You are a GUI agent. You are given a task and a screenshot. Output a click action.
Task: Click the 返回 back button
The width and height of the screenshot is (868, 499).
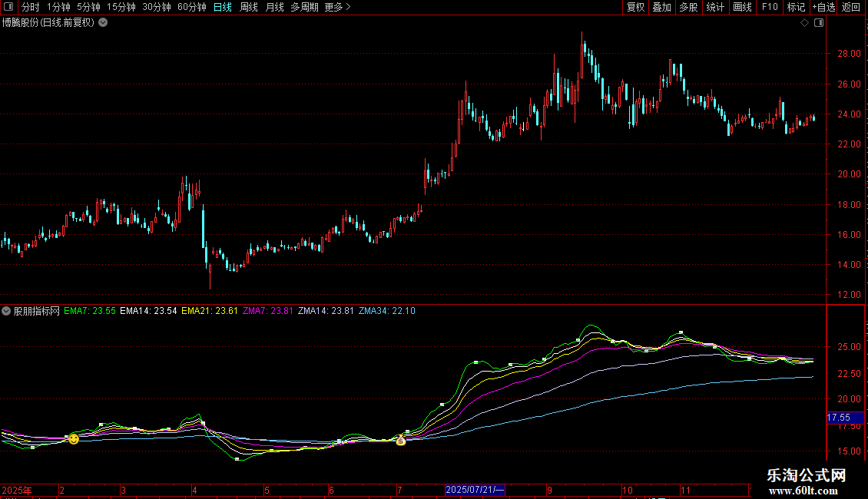pos(851,7)
